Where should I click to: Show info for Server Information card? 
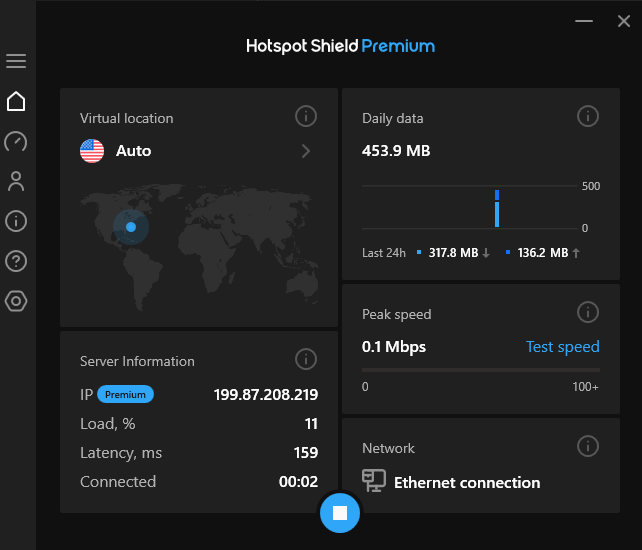point(306,359)
